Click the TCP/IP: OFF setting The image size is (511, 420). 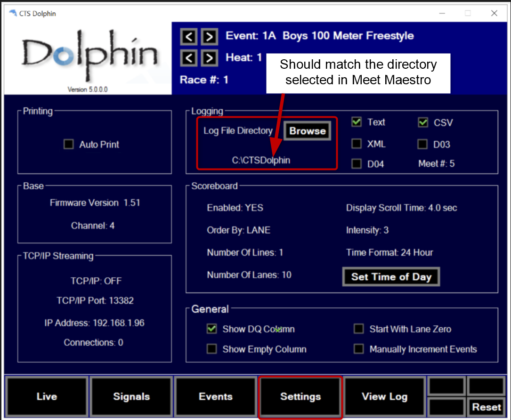(x=96, y=281)
